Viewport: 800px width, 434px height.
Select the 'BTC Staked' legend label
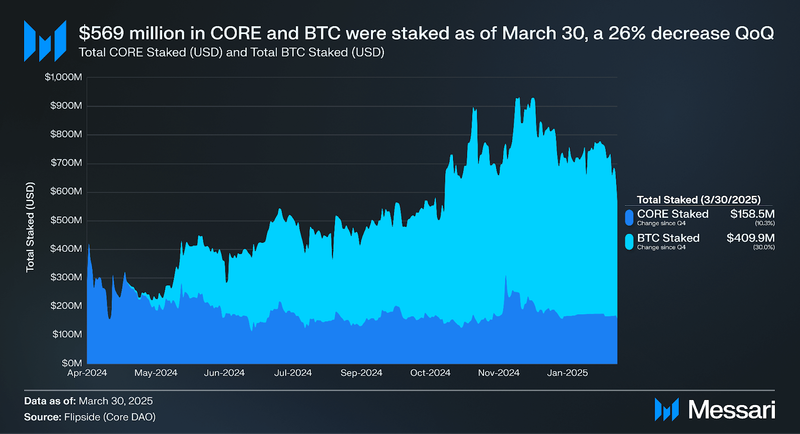pyautogui.click(x=668, y=238)
